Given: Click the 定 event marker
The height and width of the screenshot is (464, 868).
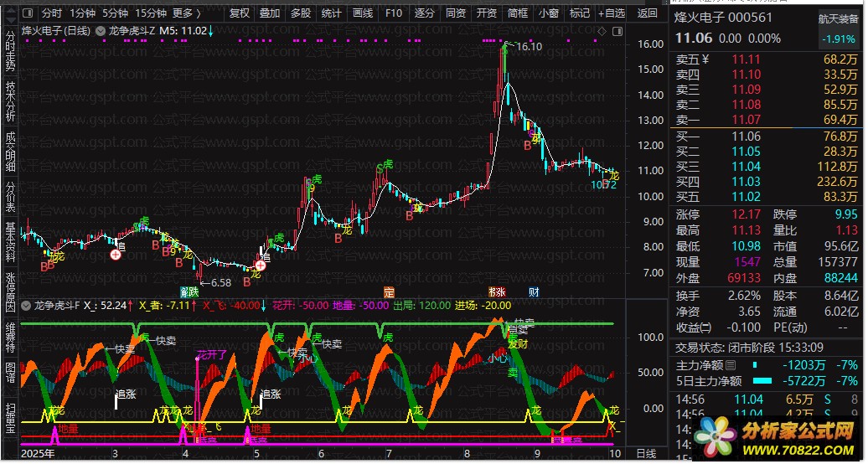Looking at the screenshot, I should [x=389, y=291].
